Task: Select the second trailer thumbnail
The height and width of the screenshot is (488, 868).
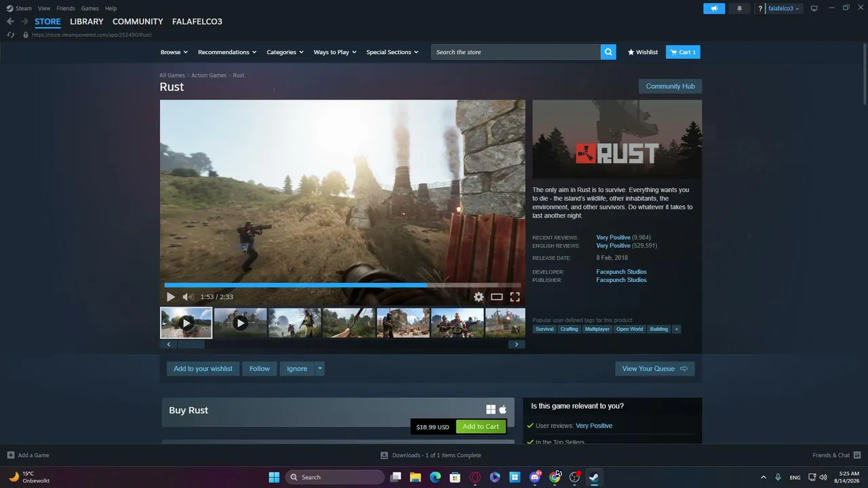Action: point(240,323)
